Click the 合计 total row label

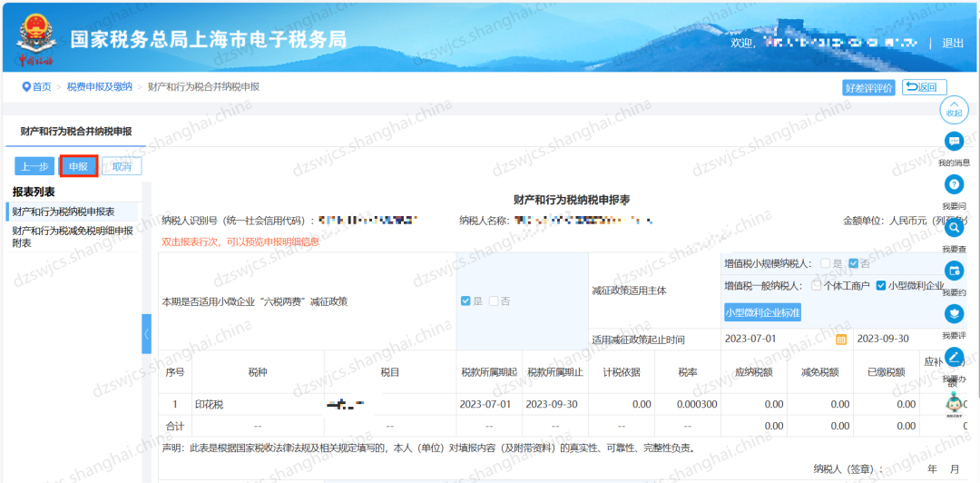(174, 426)
